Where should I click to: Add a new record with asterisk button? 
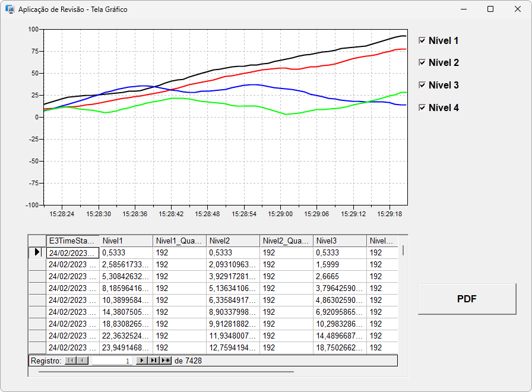click(166, 361)
